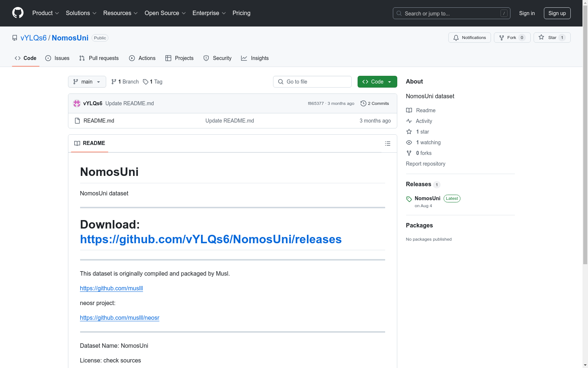The width and height of the screenshot is (588, 368).
Task: Click the book icon beside Readme
Action: click(x=409, y=110)
